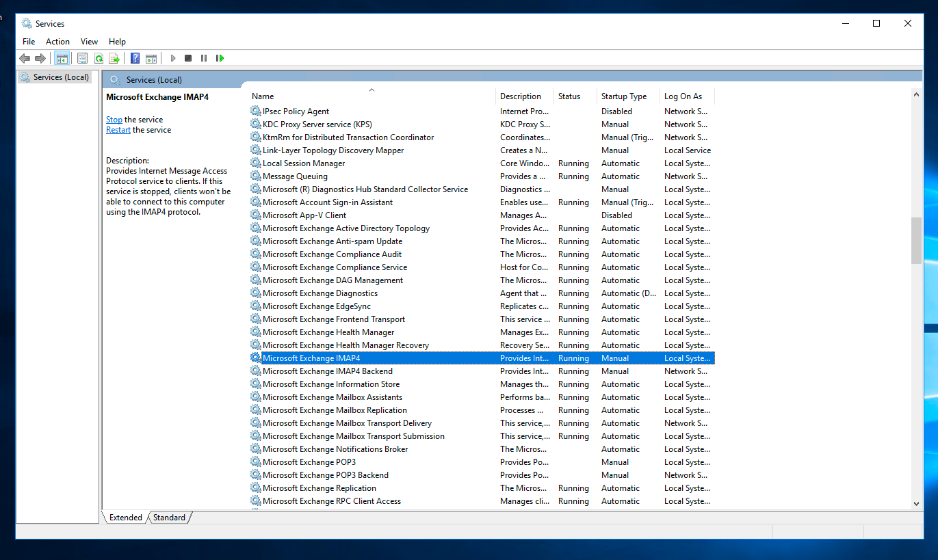Click the Pause Service toolbar icon

pos(204,58)
